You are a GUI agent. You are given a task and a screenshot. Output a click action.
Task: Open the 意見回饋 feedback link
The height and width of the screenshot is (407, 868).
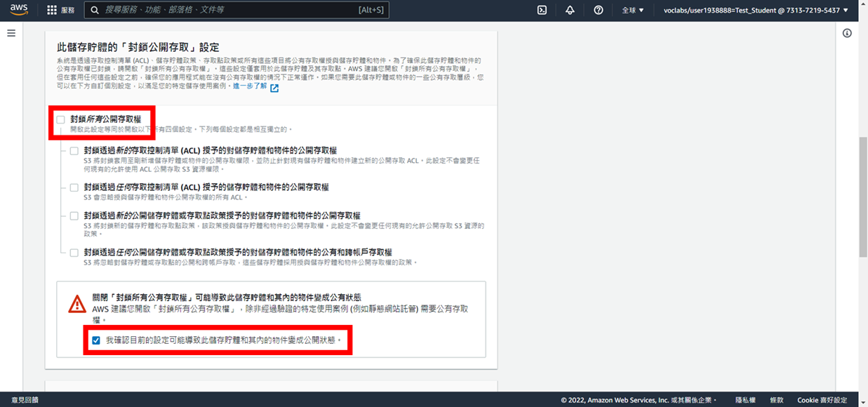click(25, 400)
